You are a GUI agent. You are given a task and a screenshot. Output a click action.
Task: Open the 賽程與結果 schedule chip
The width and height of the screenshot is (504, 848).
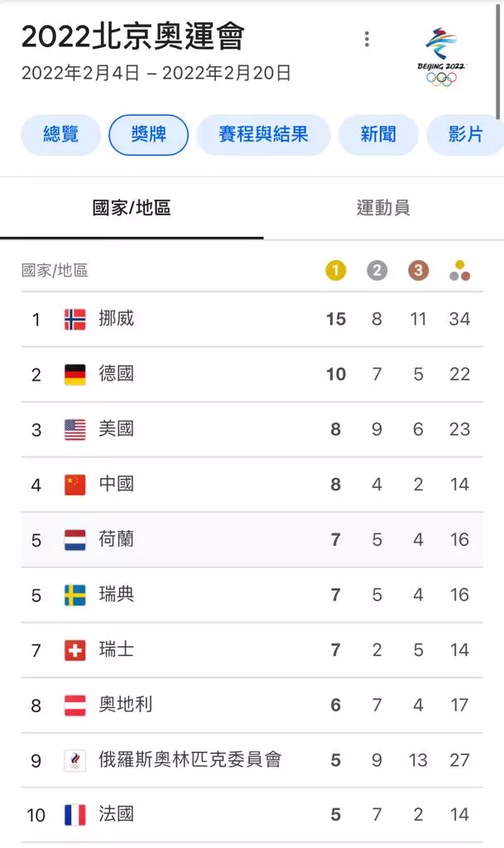[263, 135]
